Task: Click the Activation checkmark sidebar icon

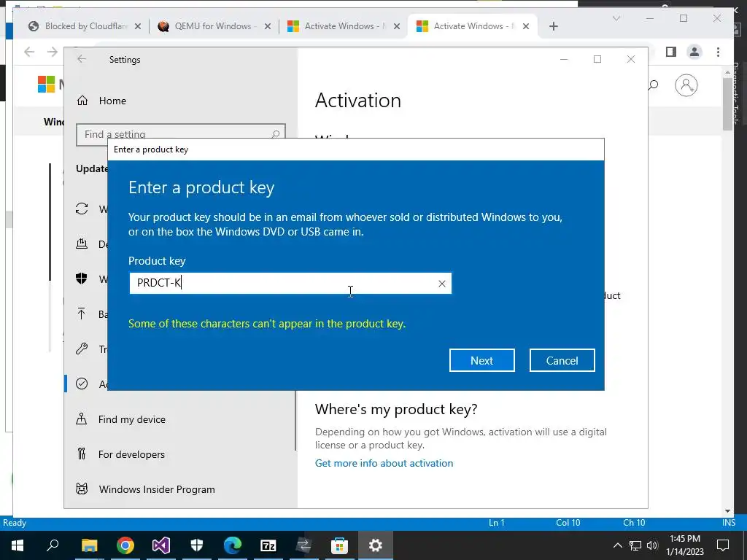Action: (x=82, y=384)
